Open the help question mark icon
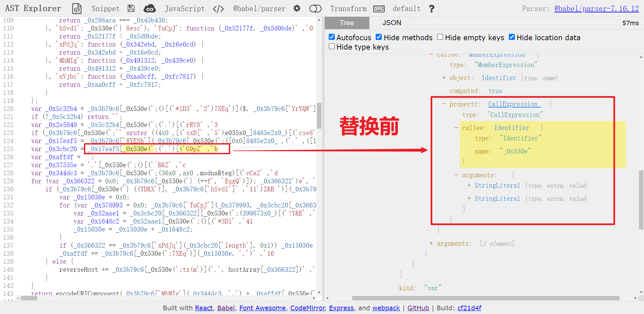Viewport: 644px width, 314px height. click(x=432, y=8)
